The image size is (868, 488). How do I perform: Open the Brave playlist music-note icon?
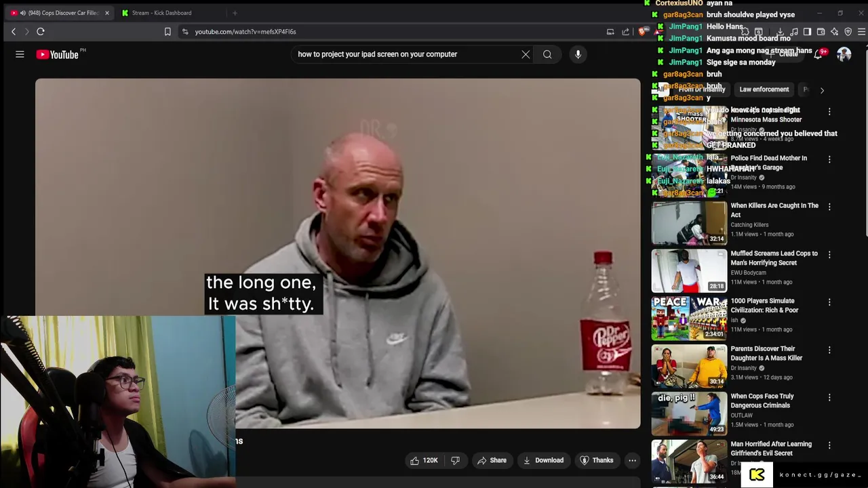(x=793, y=31)
